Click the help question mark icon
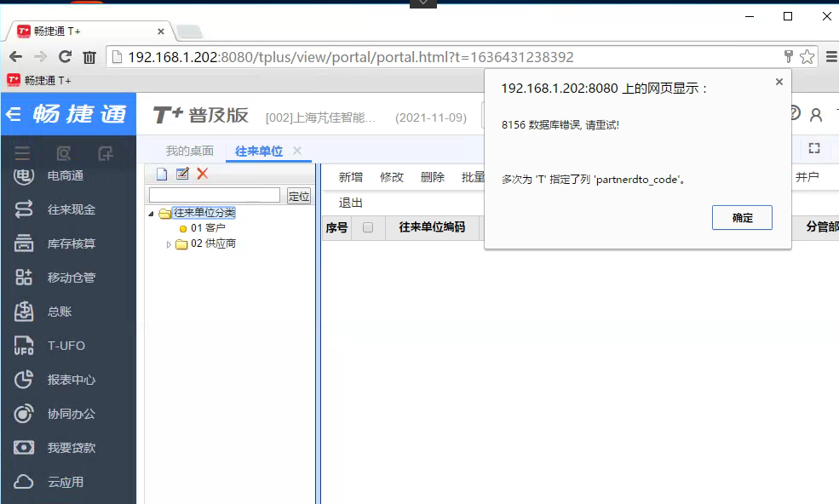The height and width of the screenshot is (504, 839). point(795,113)
